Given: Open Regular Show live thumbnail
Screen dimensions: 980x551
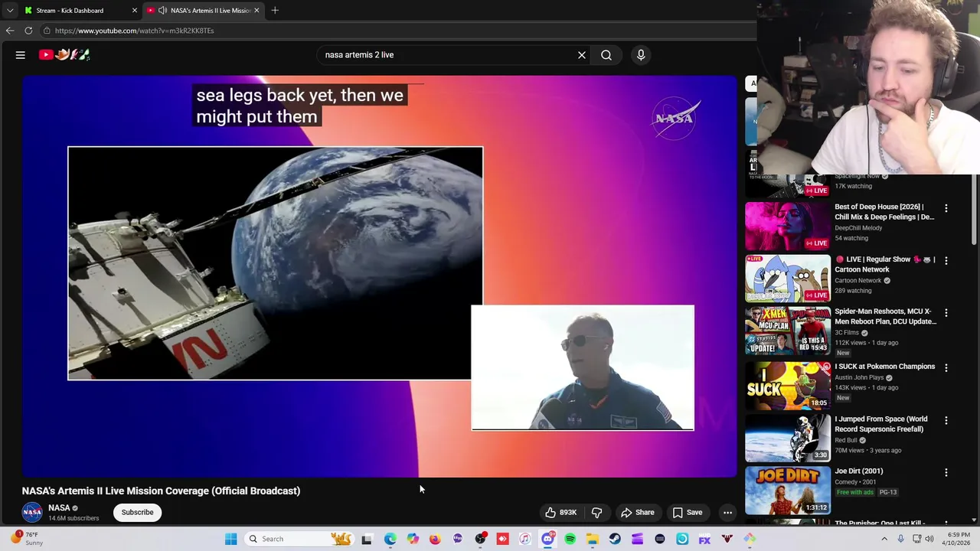Looking at the screenshot, I should (788, 279).
